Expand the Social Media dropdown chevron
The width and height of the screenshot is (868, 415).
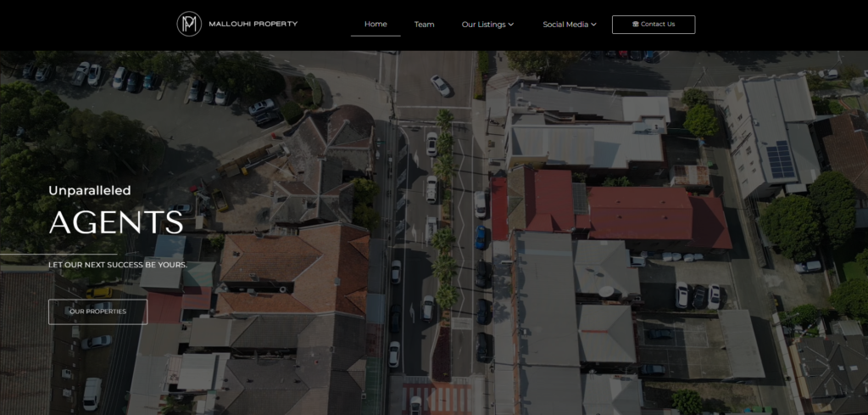(593, 25)
